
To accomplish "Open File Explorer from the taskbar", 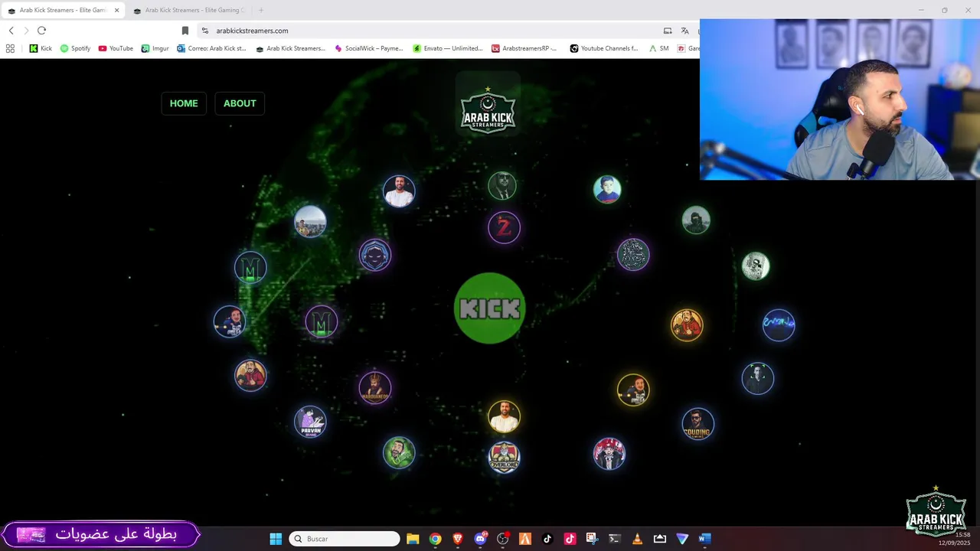I will click(x=413, y=539).
